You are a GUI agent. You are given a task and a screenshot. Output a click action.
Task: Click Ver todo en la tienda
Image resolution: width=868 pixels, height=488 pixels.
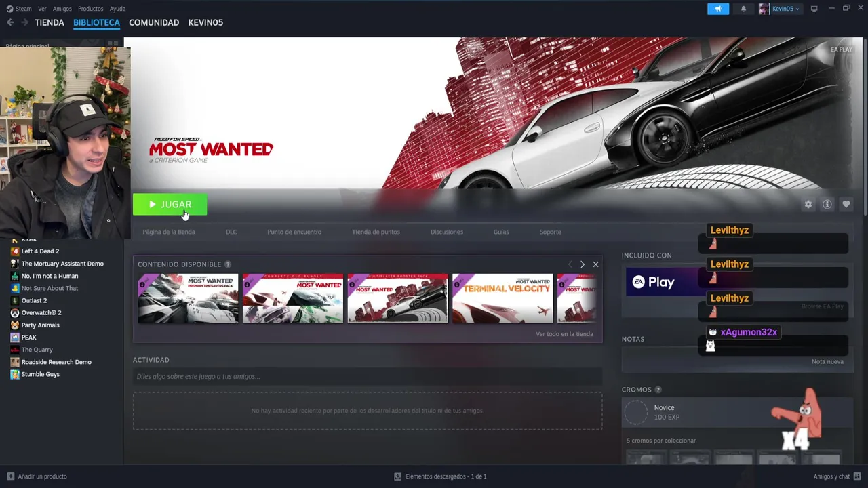point(564,334)
